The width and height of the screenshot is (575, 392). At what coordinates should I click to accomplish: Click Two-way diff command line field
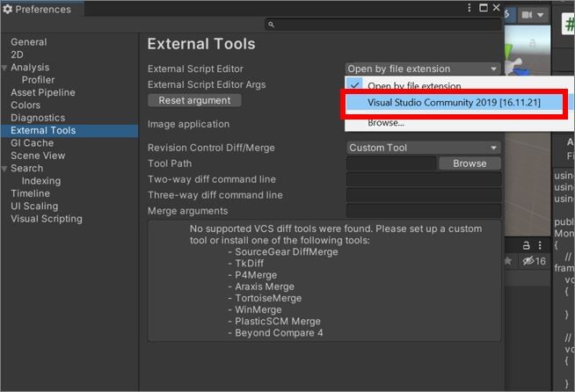(x=424, y=179)
